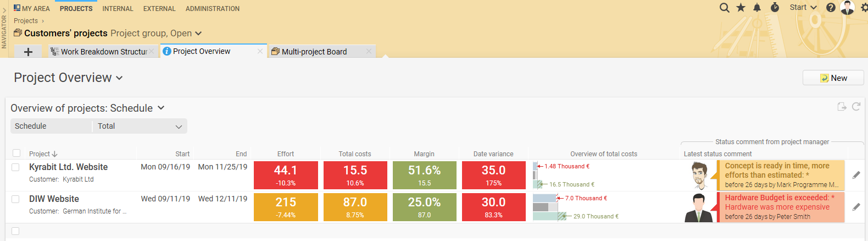Open the time tracking stopwatch icon

(x=775, y=7)
